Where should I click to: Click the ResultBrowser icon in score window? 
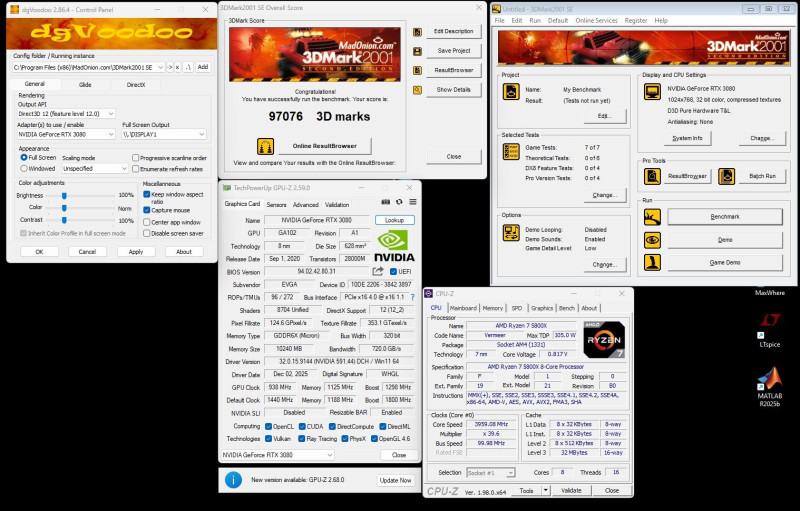[417, 70]
